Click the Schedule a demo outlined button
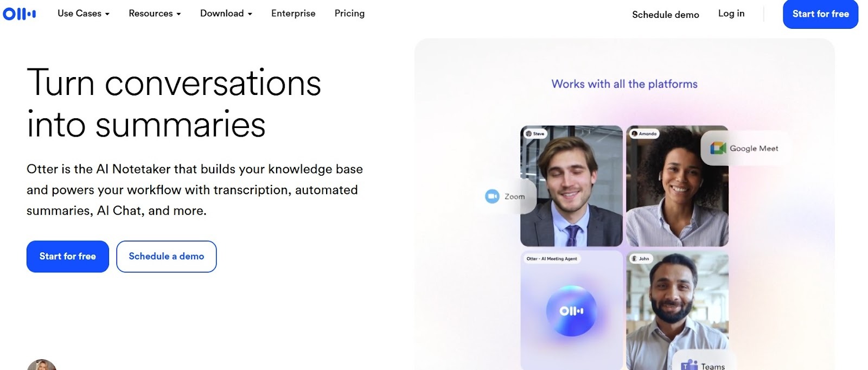Viewport: 868px width, 370px height. click(167, 256)
